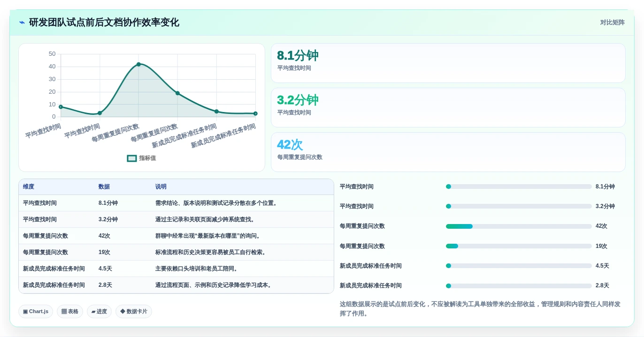Image resolution: width=644 pixels, height=337 pixels.
Task: Click the 指标值 legend label text
Action: pos(147,158)
